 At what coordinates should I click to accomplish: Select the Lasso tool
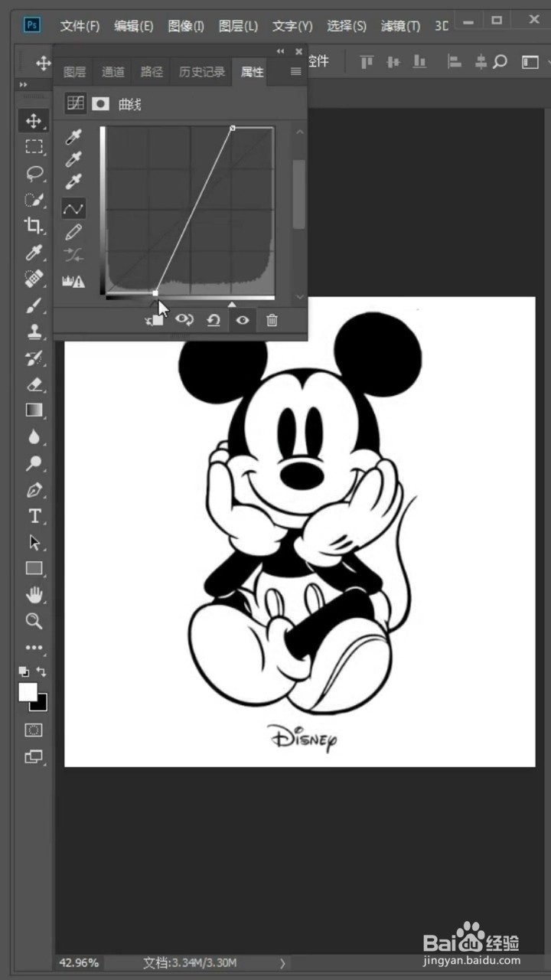(34, 174)
